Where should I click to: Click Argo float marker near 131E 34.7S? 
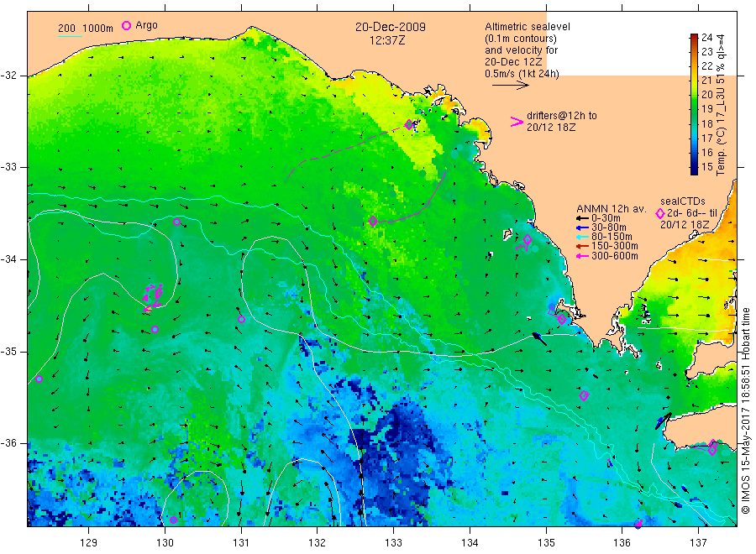coord(242,320)
